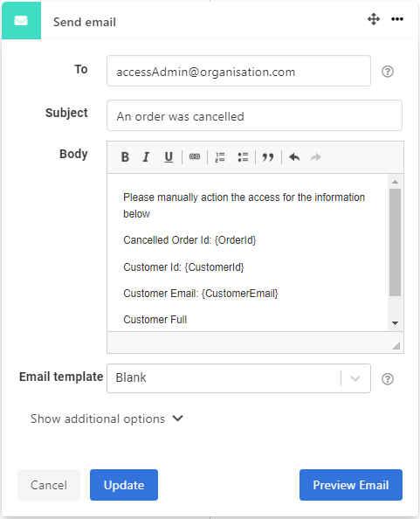Click the help icon beside To field
Screen dimensions: 420x519
[388, 72]
